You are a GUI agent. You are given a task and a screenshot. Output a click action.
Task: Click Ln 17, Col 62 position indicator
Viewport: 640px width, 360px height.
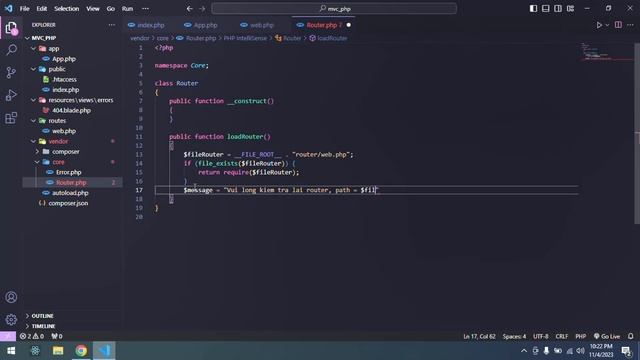(479, 336)
